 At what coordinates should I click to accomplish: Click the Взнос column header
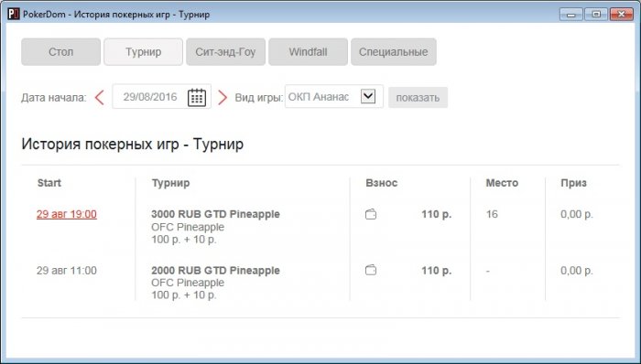click(x=382, y=183)
